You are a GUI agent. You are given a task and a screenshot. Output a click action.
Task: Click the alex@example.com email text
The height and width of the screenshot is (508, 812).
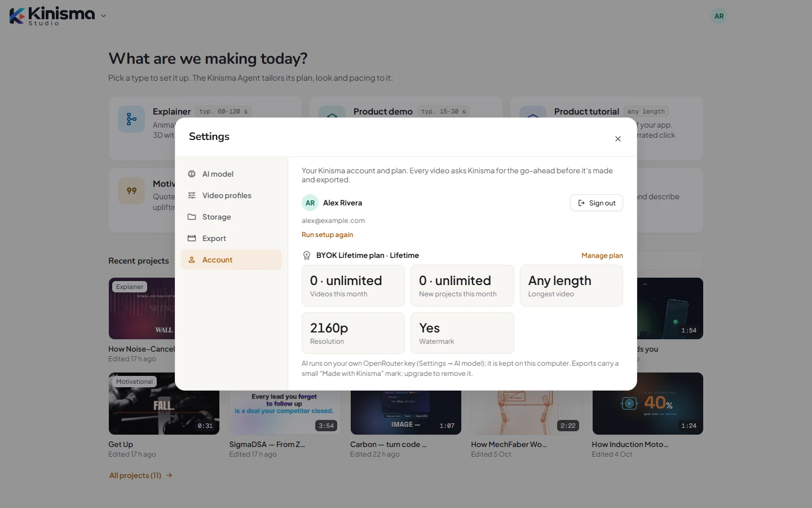[x=333, y=221]
